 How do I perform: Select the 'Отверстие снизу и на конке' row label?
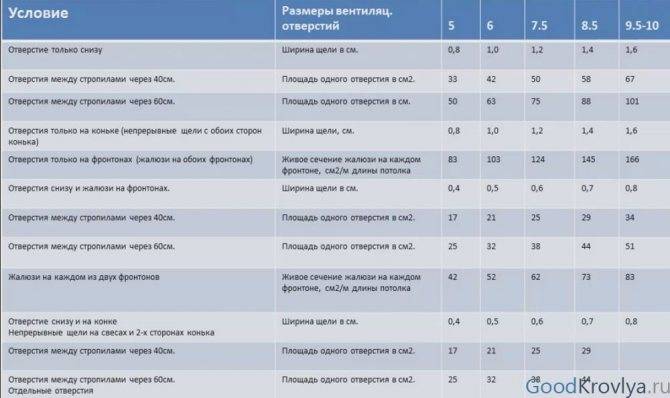pyautogui.click(x=62, y=321)
